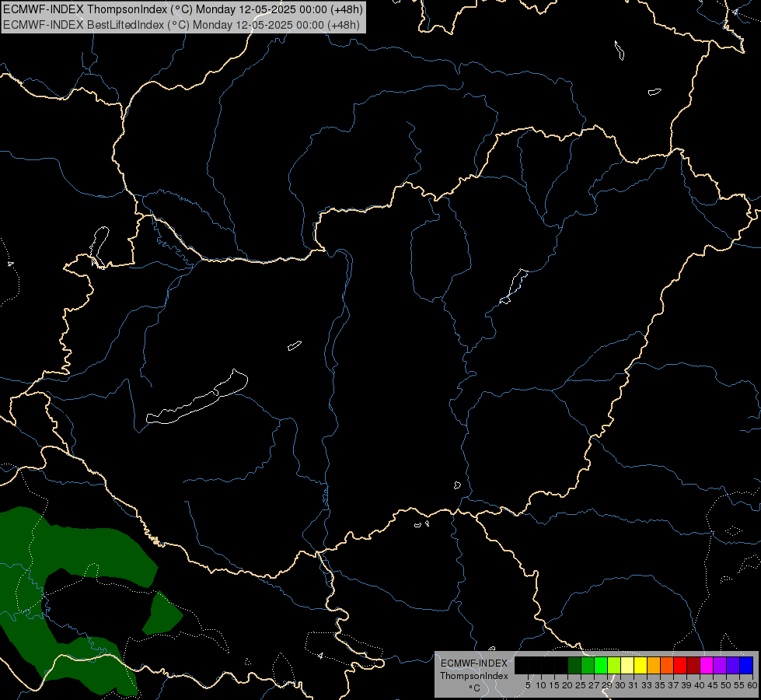The width and height of the screenshot is (761, 700).
Task: Click the ThompsonIndex title line at top
Action: tap(183, 9)
